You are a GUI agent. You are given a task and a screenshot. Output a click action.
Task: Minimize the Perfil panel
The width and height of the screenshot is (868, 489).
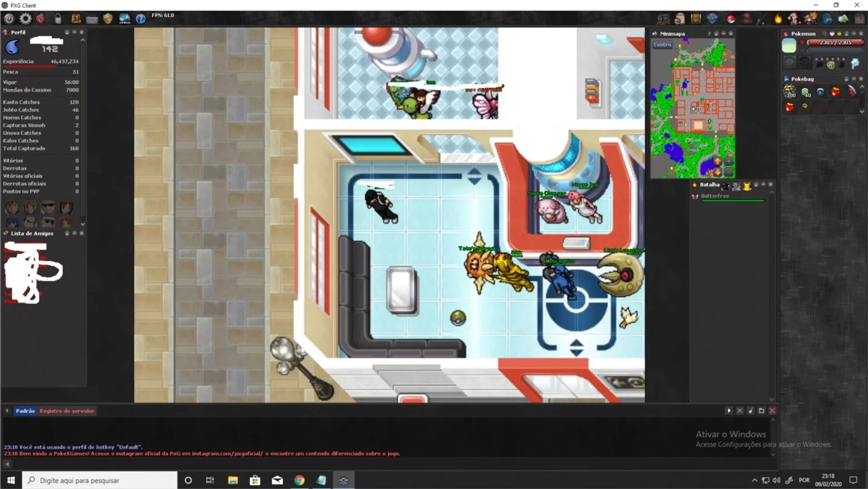[x=75, y=32]
